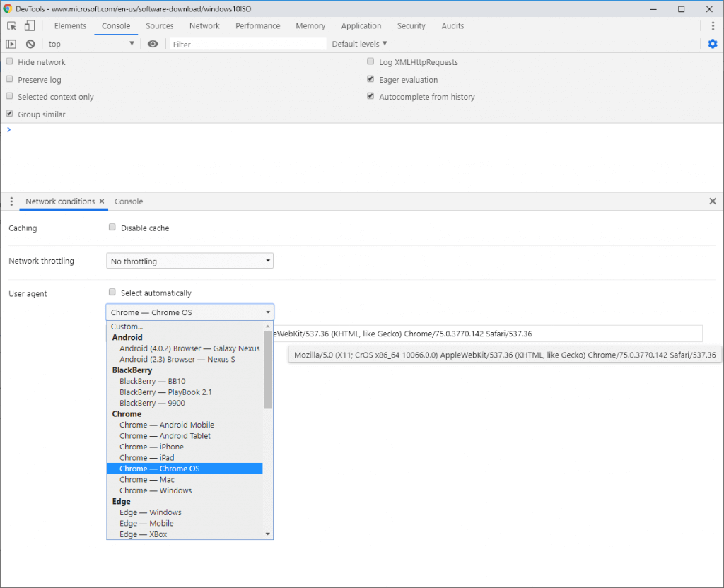Check Select automatically user agent box

coord(112,292)
